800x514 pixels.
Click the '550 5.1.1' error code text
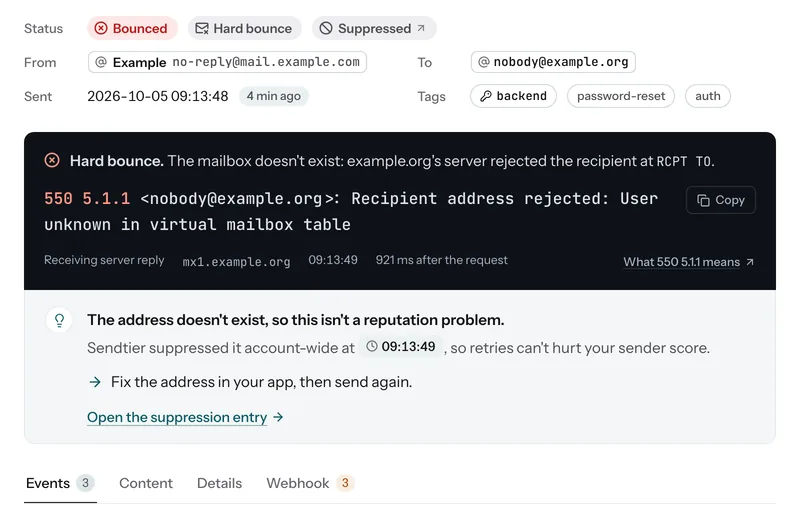pyautogui.click(x=87, y=198)
